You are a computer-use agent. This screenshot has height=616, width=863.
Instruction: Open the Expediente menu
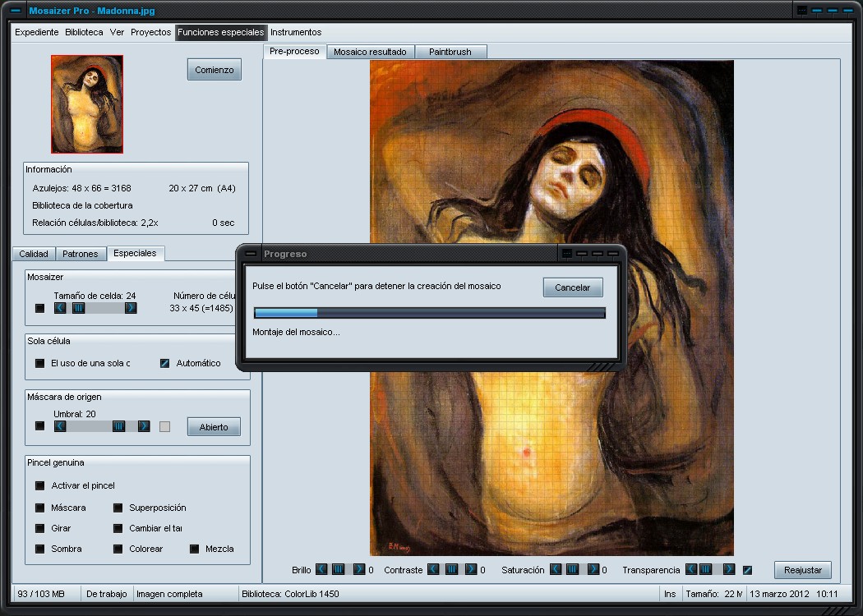pos(36,32)
